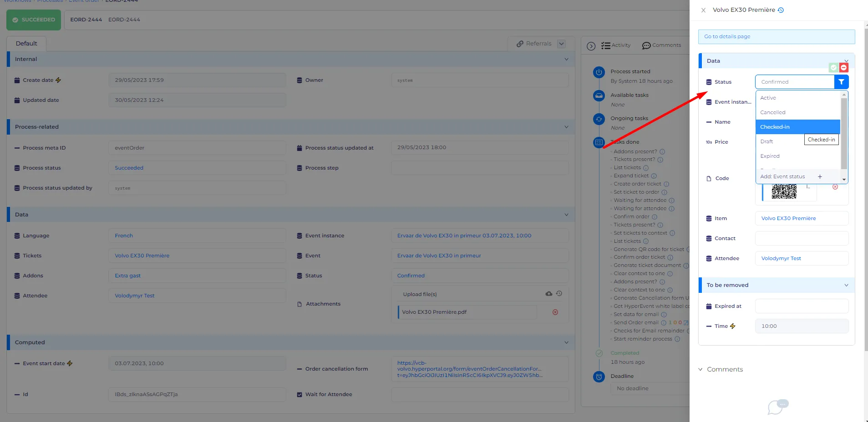The width and height of the screenshot is (868, 422).
Task: Close the Volvo EX30 Première side panel
Action: [x=703, y=10]
